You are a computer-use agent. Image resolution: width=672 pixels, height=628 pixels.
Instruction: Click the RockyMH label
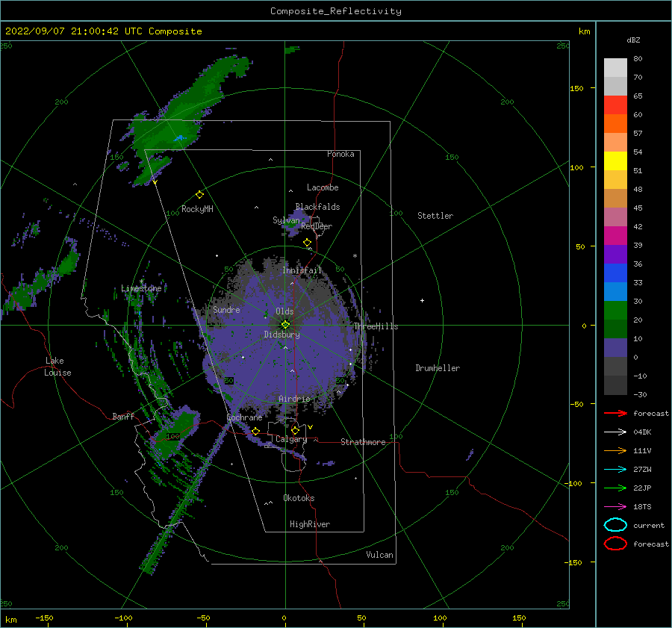coord(197,209)
